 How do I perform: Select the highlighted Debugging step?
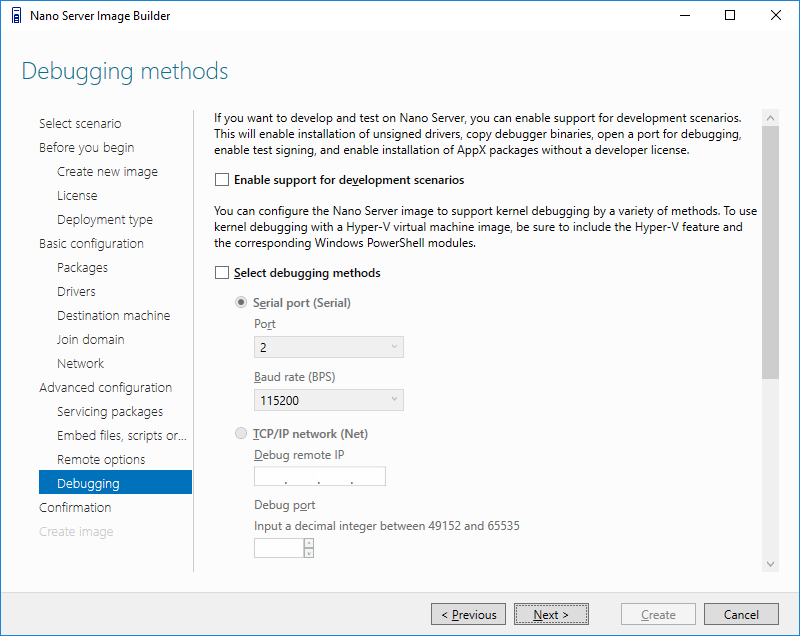115,482
